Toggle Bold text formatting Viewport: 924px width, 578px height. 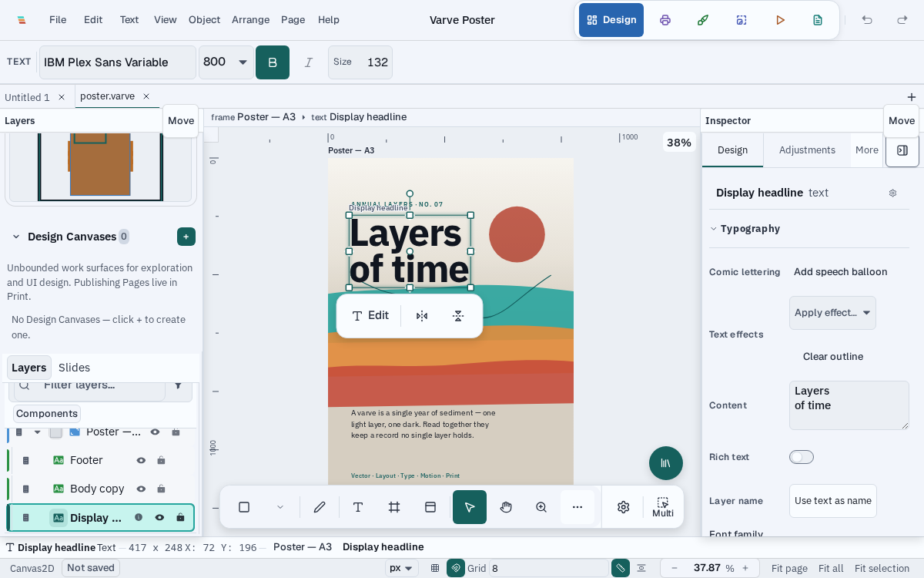tap(273, 62)
